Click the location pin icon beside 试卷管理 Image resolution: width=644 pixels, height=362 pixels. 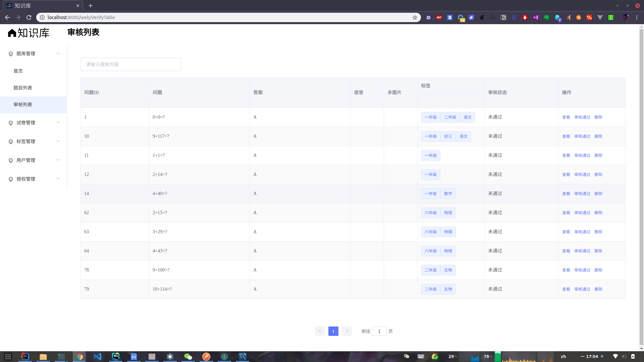[x=11, y=123]
